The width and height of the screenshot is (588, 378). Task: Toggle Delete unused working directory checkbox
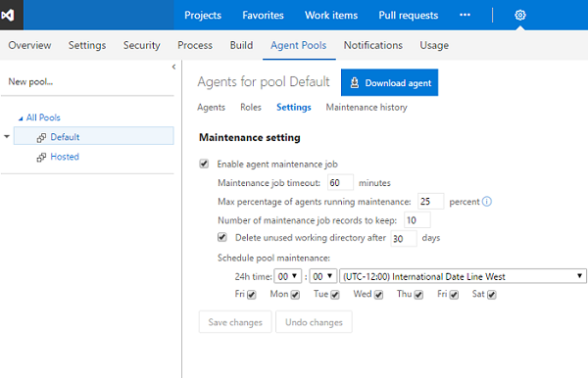pyautogui.click(x=222, y=237)
